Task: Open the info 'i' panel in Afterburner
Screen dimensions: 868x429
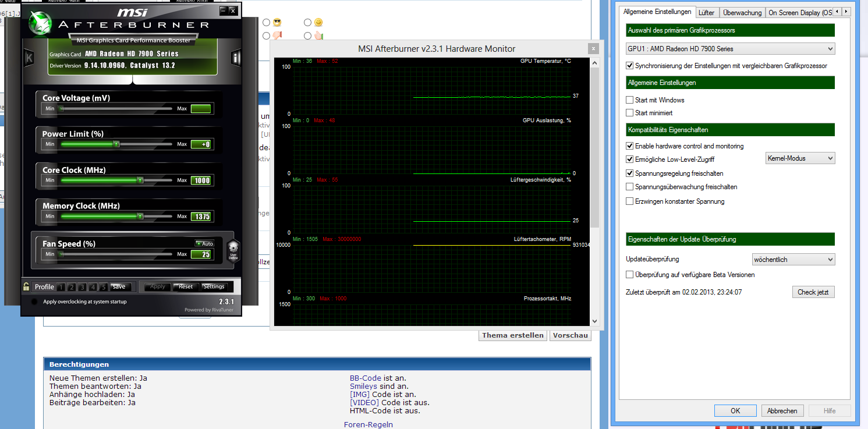Action: pos(236,58)
